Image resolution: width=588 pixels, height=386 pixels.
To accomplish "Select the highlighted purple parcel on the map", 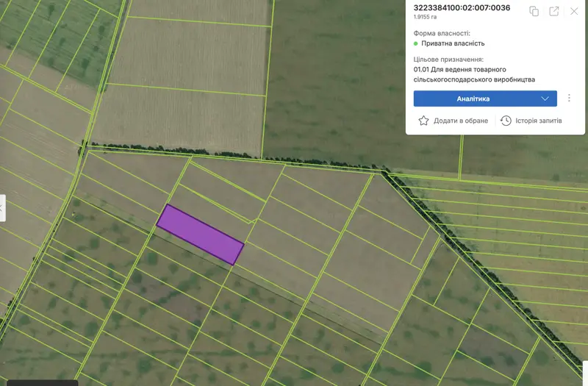I will 200,235.
